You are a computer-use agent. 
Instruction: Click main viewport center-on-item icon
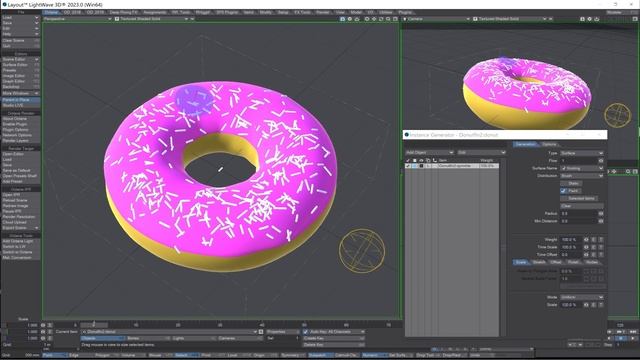pos(367,19)
